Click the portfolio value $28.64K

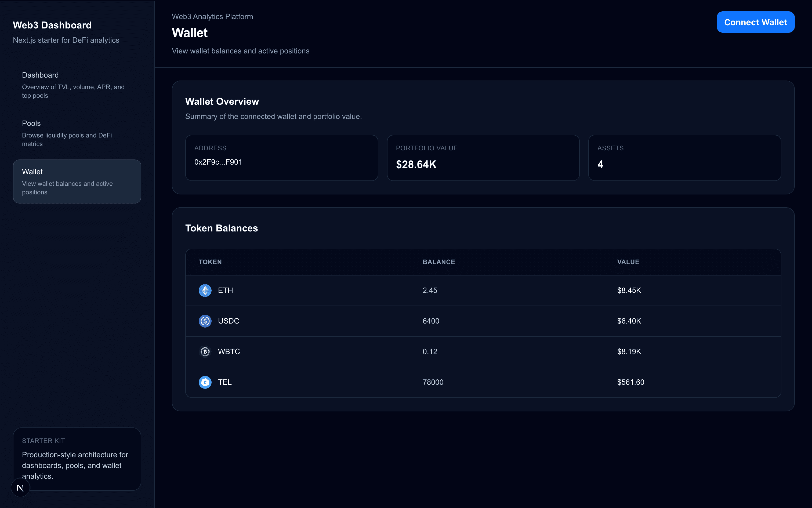pos(416,164)
